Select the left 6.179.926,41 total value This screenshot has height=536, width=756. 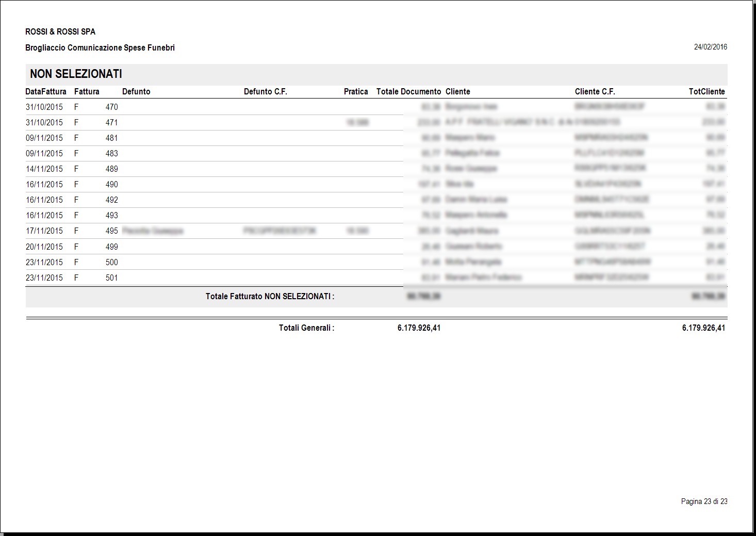click(419, 328)
